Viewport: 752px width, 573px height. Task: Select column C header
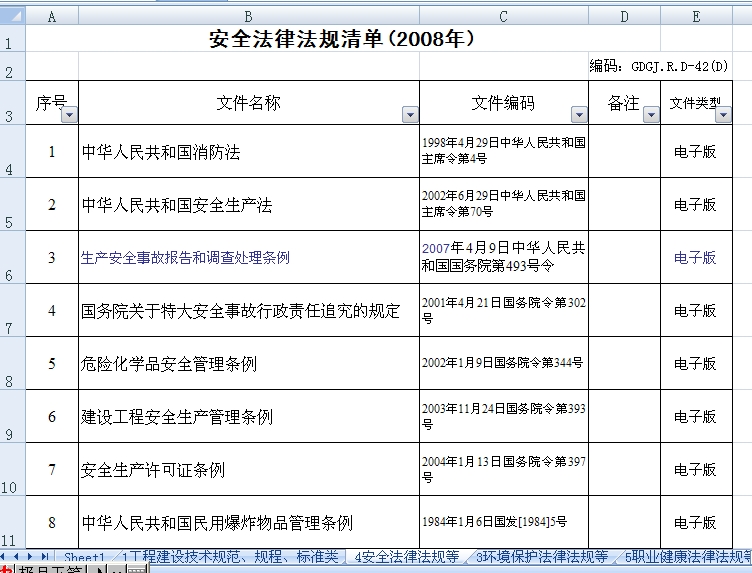click(504, 17)
